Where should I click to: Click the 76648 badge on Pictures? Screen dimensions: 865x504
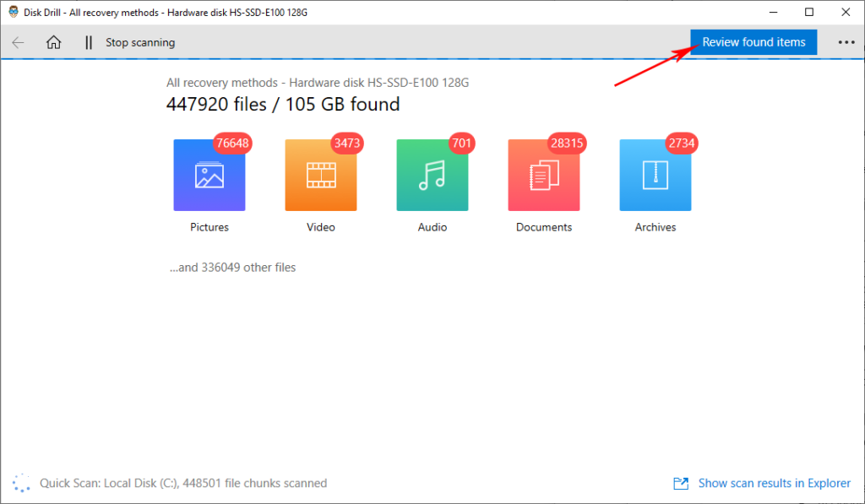(x=231, y=144)
